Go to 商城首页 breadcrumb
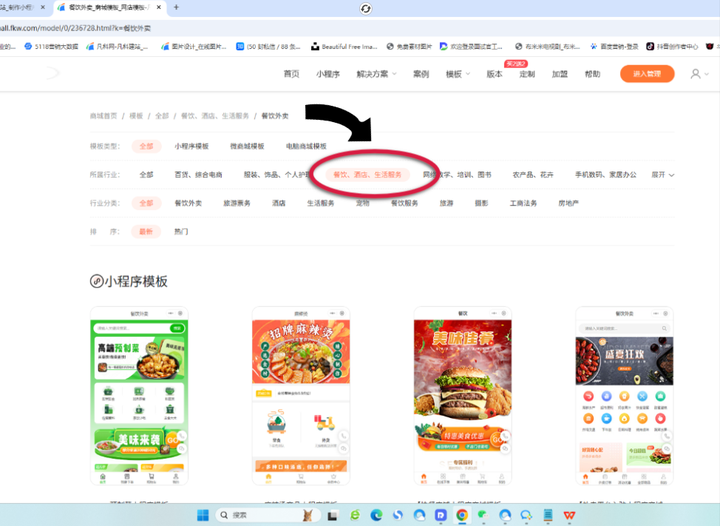This screenshot has height=526, width=720. (103, 116)
